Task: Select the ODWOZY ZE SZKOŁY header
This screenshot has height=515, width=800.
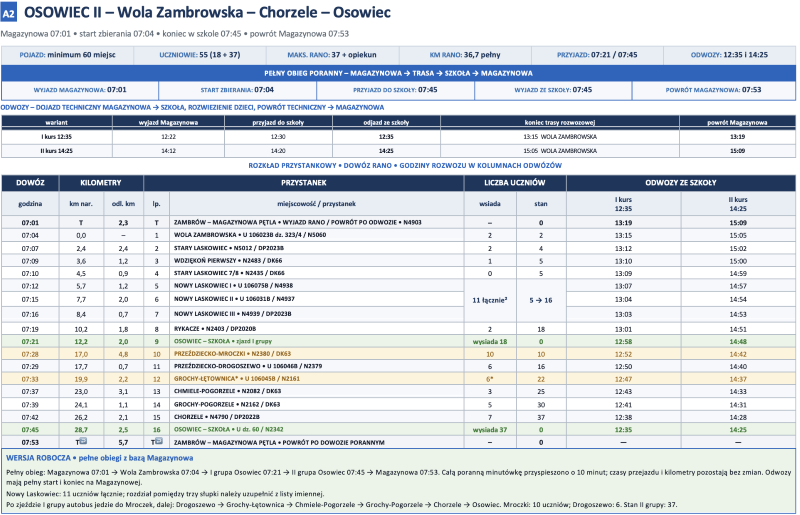Action: (x=681, y=183)
